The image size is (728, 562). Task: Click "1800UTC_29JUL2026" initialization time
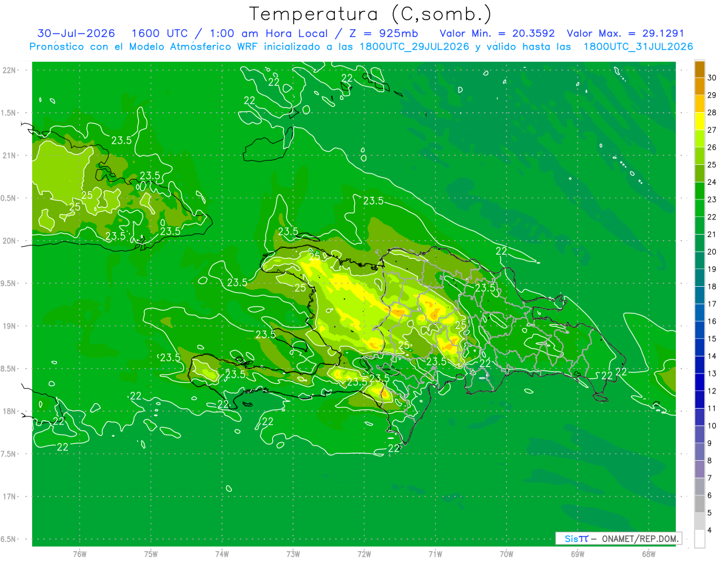tap(415, 46)
